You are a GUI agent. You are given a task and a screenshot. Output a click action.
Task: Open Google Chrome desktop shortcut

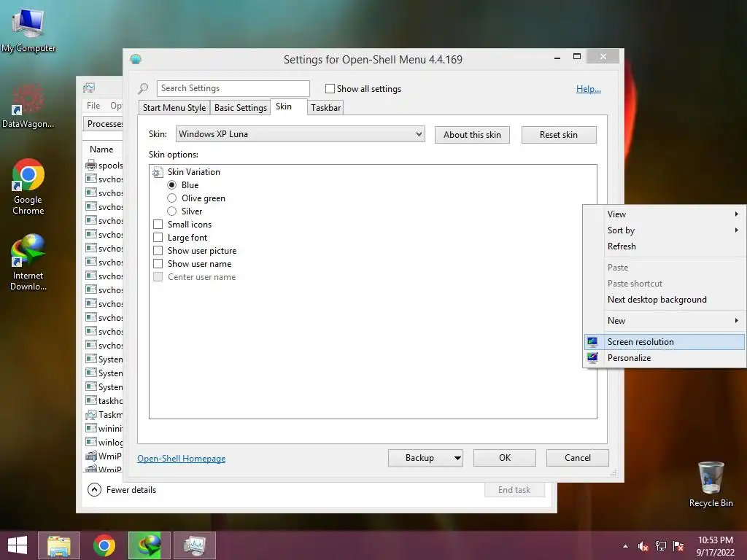(28, 187)
